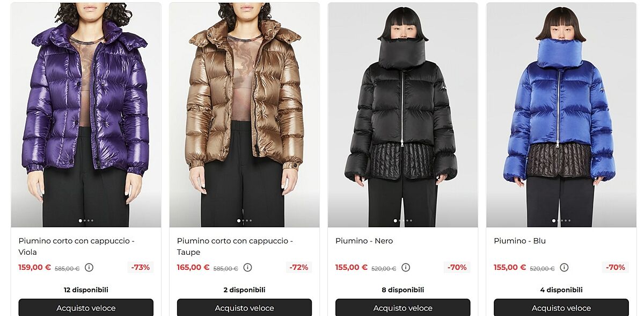644x316 pixels.
Task: Open Piumino corto con cappuccio - Viola link
Action: pos(77,247)
